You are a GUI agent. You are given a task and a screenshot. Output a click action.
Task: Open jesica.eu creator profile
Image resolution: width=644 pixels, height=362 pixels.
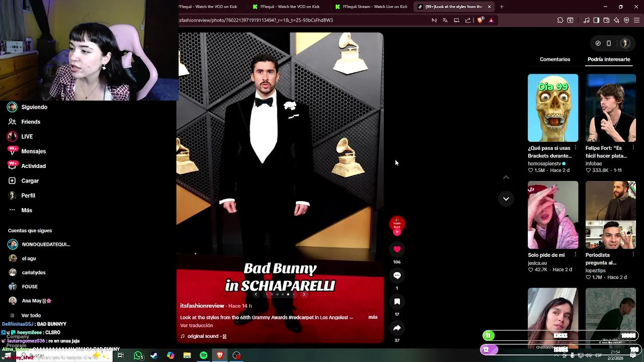(537, 263)
